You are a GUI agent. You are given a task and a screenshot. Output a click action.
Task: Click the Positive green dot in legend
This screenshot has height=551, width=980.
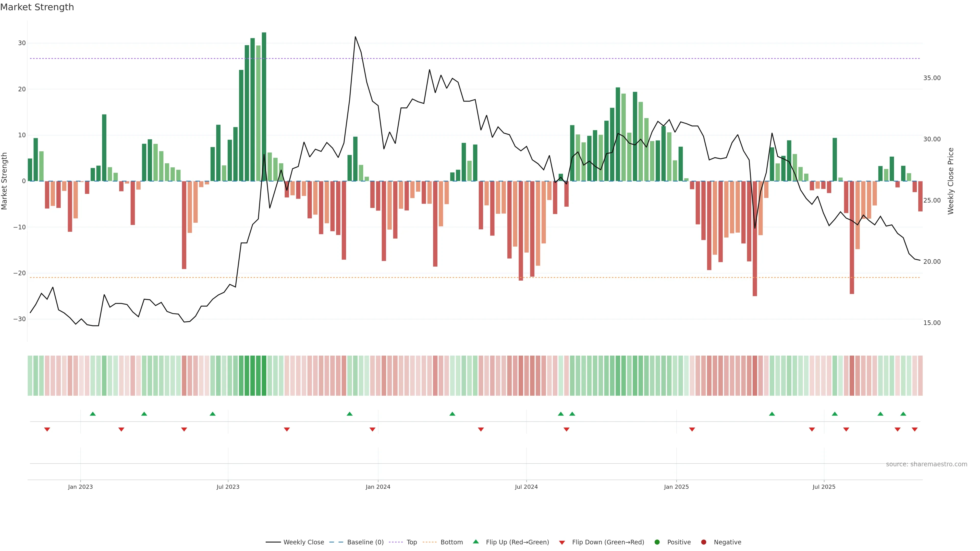tap(657, 542)
